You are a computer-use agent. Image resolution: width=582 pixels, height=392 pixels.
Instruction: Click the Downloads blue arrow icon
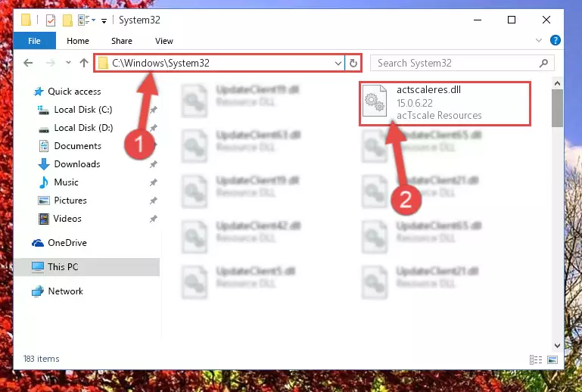(x=43, y=164)
